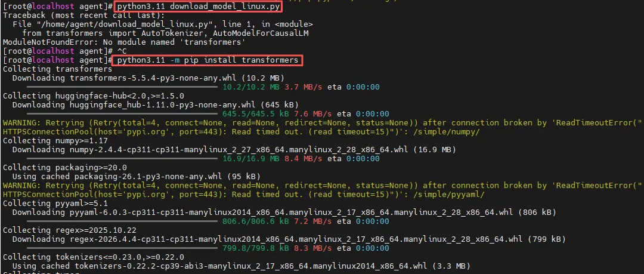Click 'Collecting huggingface-hub<2.0,>=1.5.0' line
644x274 pixels.
93,96
